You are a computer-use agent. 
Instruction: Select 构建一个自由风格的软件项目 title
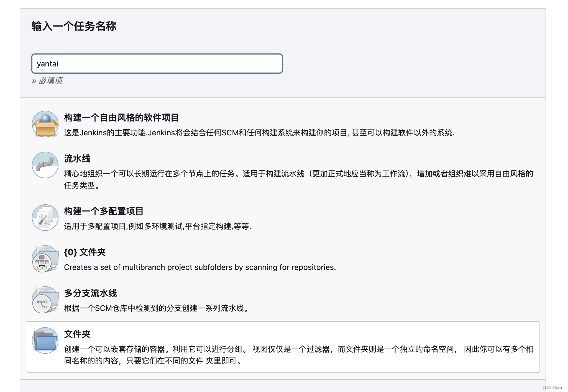pos(121,118)
